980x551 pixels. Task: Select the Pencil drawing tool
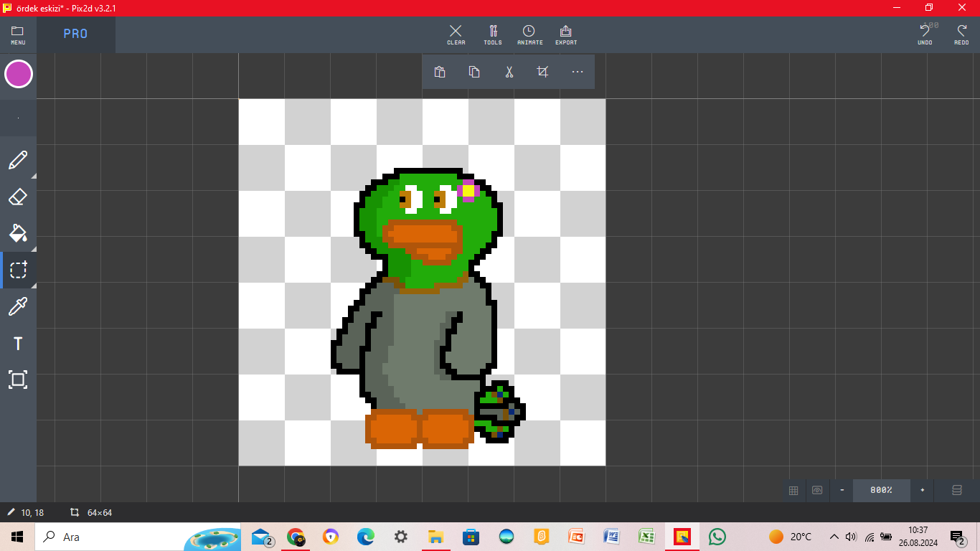pyautogui.click(x=18, y=160)
